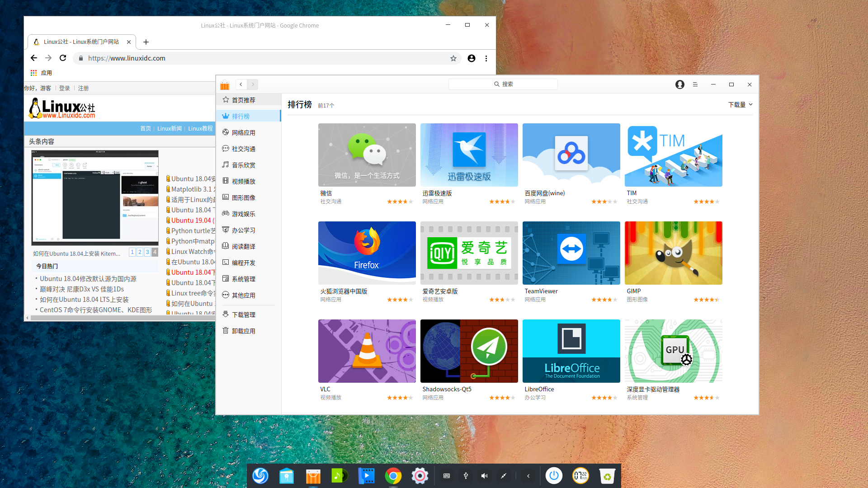Open 卸载应用 in the sidebar
Viewport: 868px width, 488px height.
coord(248,331)
